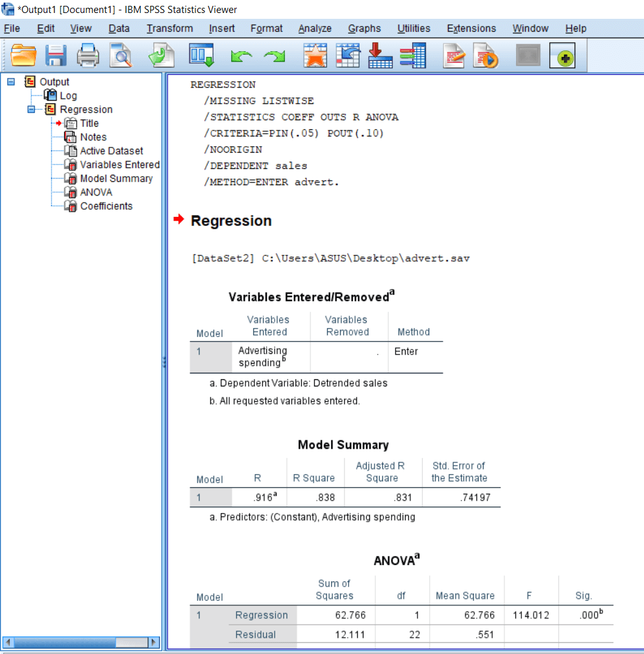Open the Graphs menu
This screenshot has height=654, width=644.
pos(364,28)
